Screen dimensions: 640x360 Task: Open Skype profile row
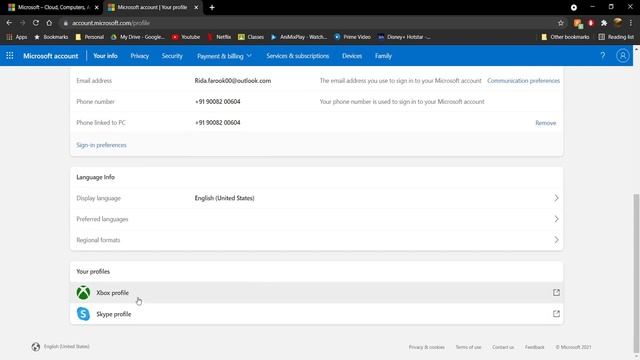317,314
